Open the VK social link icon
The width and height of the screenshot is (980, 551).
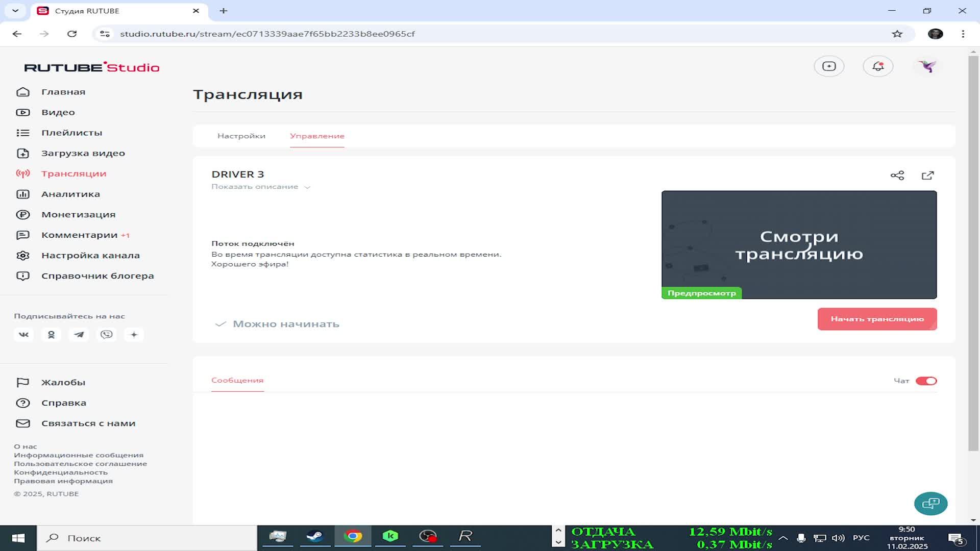coord(23,335)
